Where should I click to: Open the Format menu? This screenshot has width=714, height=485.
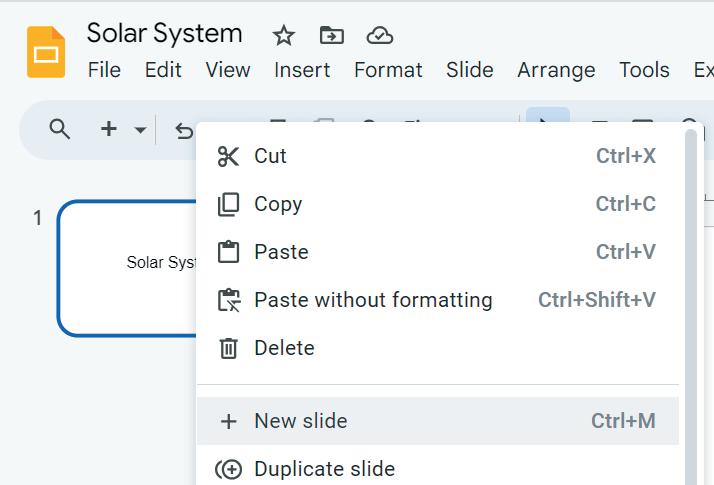click(388, 70)
